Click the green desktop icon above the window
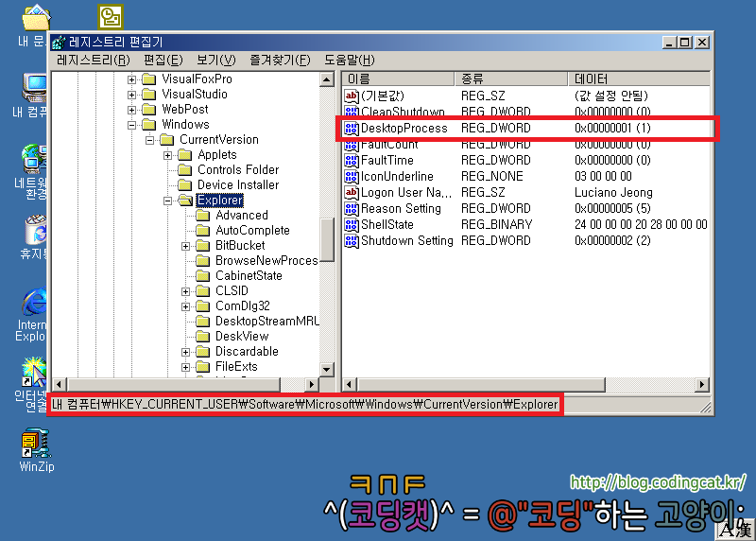 coord(111,16)
